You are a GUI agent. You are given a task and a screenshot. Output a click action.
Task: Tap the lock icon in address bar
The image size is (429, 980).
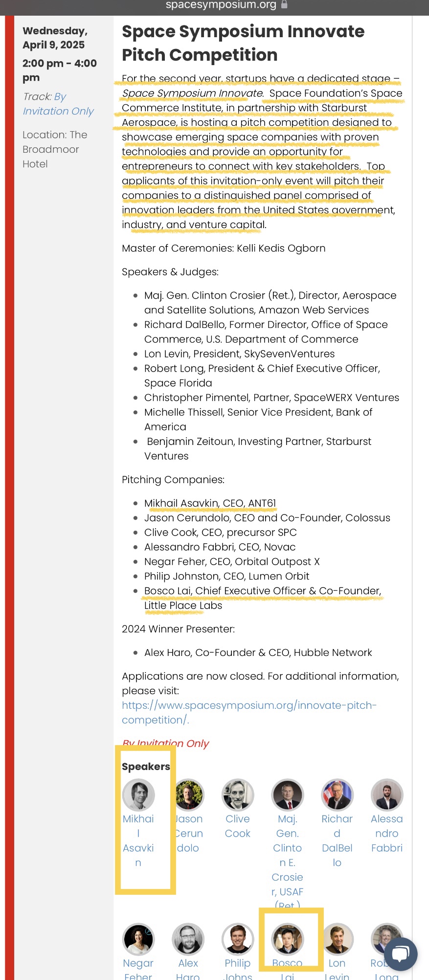pyautogui.click(x=284, y=5)
